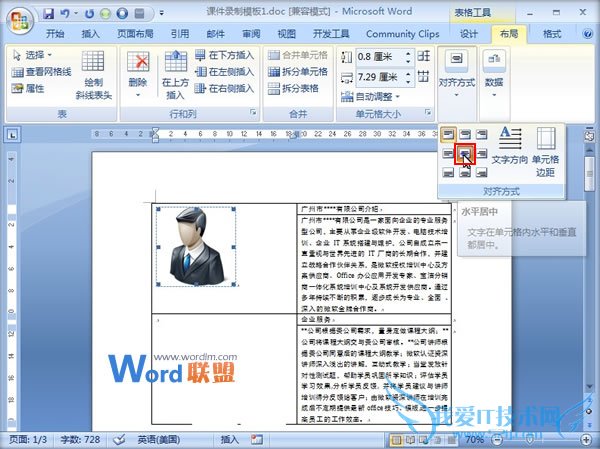The height and width of the screenshot is (449, 600).
Task: Click the distribute rows icon
Action: [424, 57]
